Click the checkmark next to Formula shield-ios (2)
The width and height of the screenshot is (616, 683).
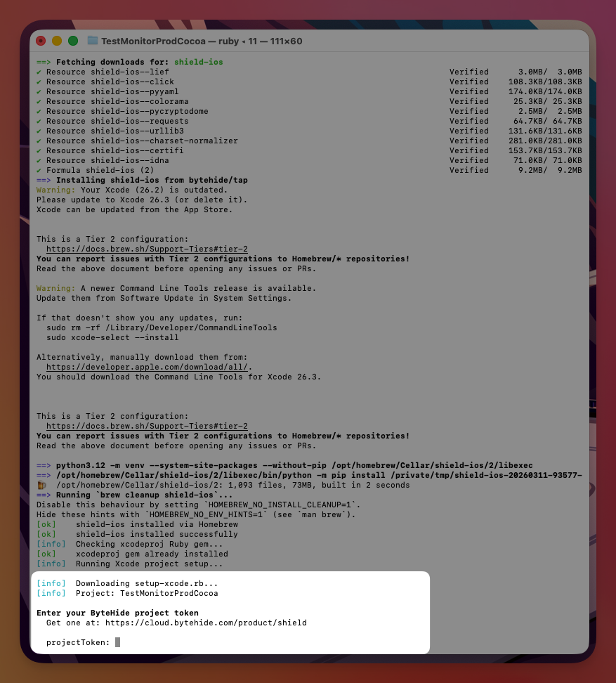(x=39, y=170)
